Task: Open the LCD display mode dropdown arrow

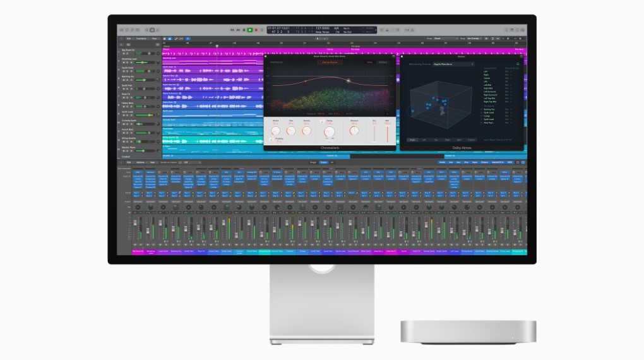Action: coord(376,30)
